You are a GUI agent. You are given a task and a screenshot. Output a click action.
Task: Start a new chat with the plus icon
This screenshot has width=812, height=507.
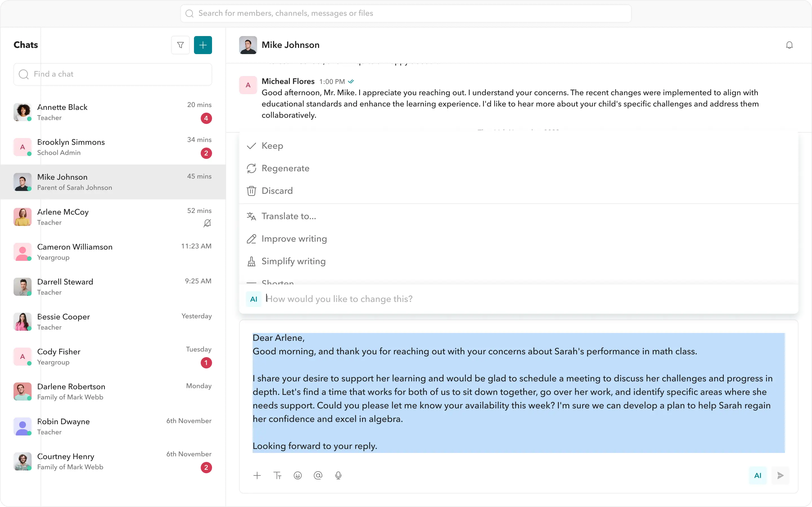(203, 45)
